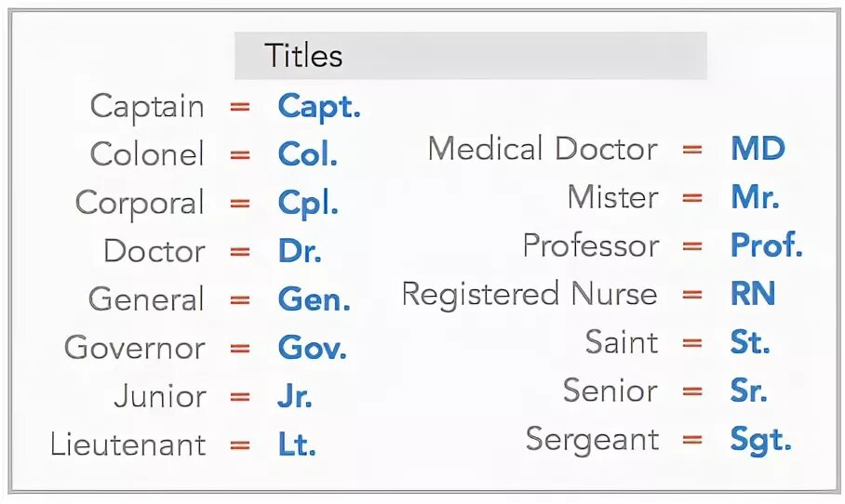The width and height of the screenshot is (845, 504).
Task: Click the RN abbreviation
Action: pyautogui.click(x=753, y=294)
